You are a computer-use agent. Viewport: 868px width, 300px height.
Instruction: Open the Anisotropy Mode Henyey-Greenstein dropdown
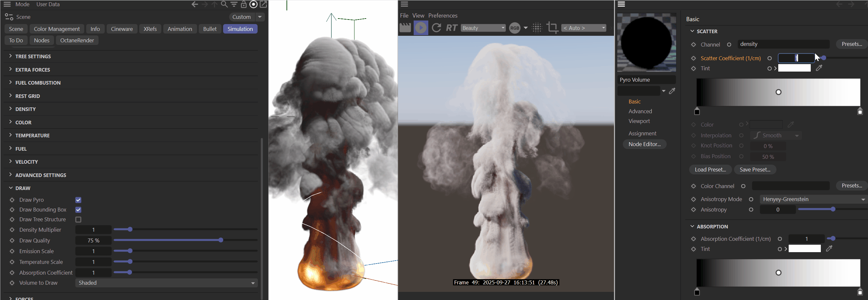(813, 199)
